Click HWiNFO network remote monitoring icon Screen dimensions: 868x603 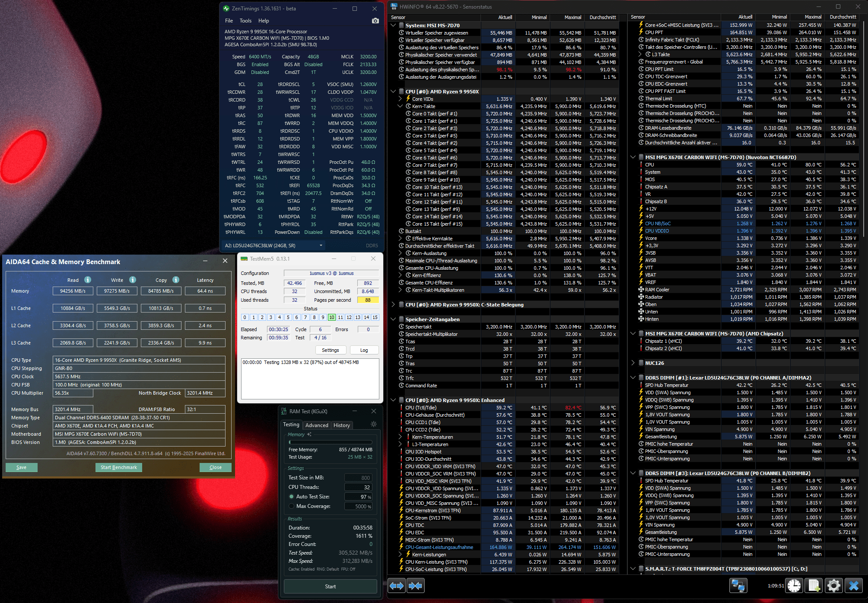[x=738, y=586]
